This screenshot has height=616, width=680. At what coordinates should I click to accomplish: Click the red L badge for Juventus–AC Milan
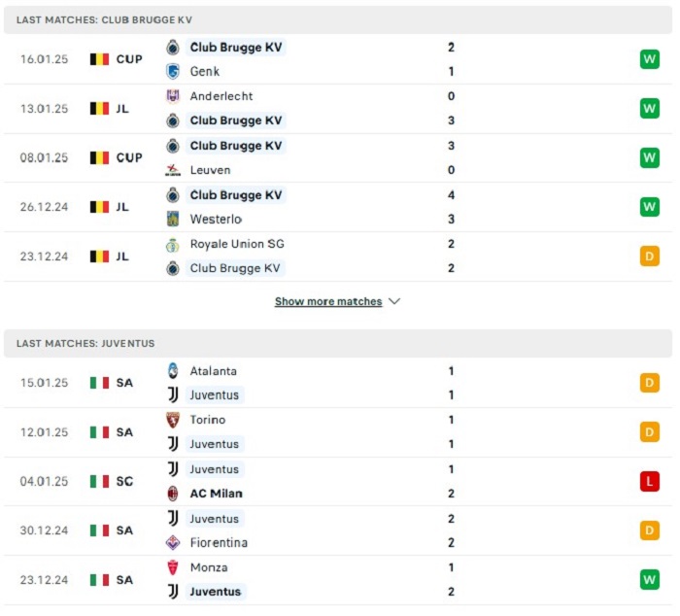649,481
